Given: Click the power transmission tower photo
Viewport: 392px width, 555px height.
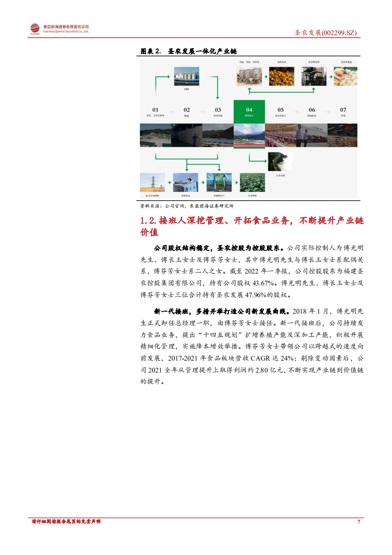Looking at the screenshot, I should point(152,183).
